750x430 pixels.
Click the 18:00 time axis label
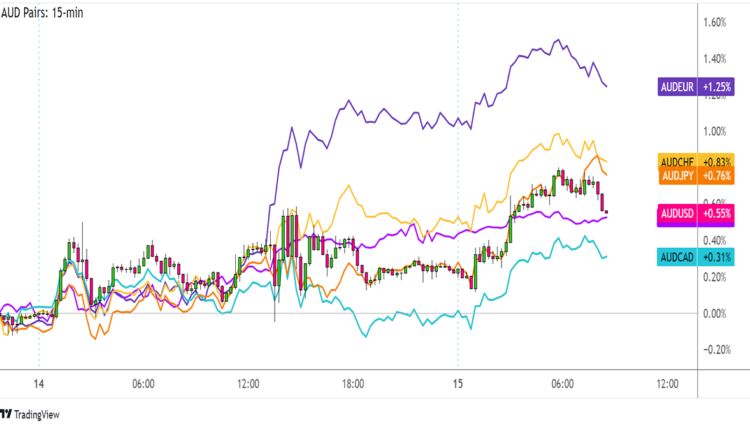[352, 383]
